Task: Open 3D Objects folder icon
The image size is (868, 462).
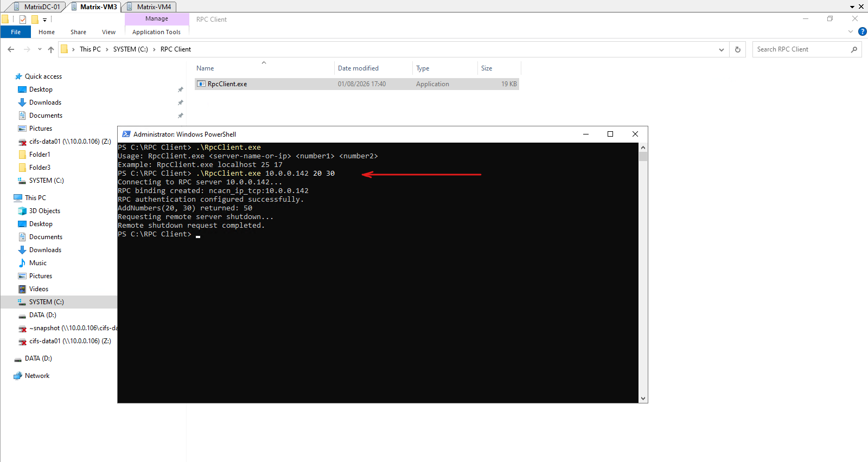Action: pos(22,211)
